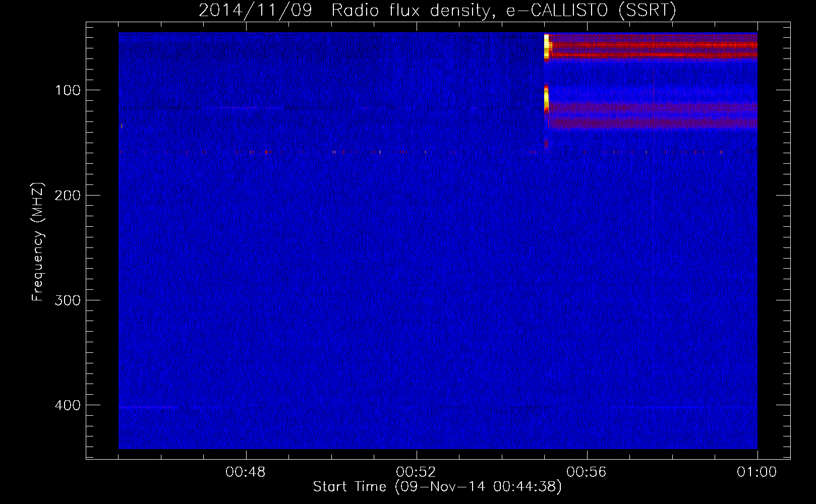Click the plot title '2014/11/09 Radio flux density, e-CALLISTO (SSRT)'

(437, 10)
